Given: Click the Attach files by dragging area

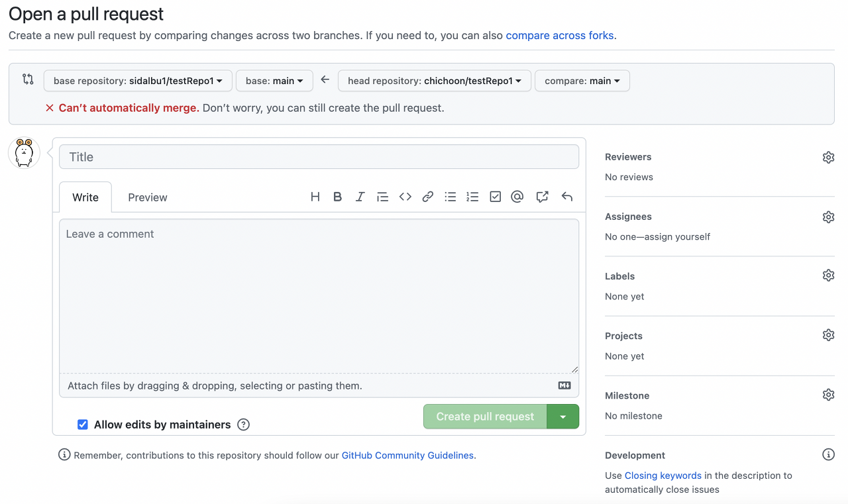Looking at the screenshot, I should 319,385.
